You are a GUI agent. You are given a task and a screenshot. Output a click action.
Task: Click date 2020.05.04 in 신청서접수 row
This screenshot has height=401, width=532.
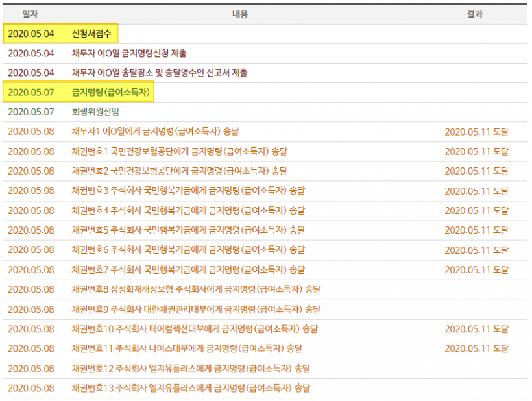point(31,34)
